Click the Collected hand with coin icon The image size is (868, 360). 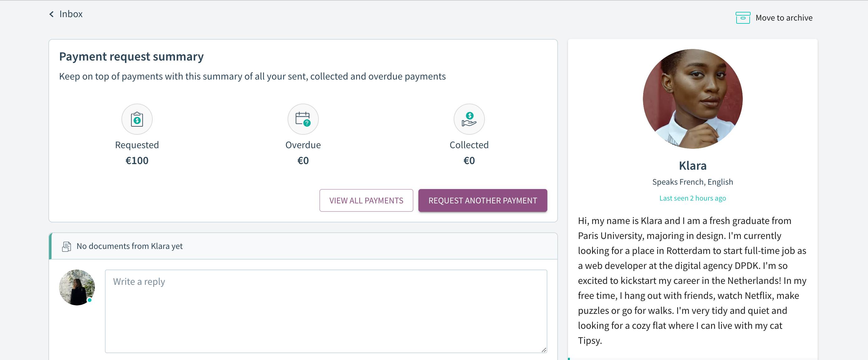(469, 119)
